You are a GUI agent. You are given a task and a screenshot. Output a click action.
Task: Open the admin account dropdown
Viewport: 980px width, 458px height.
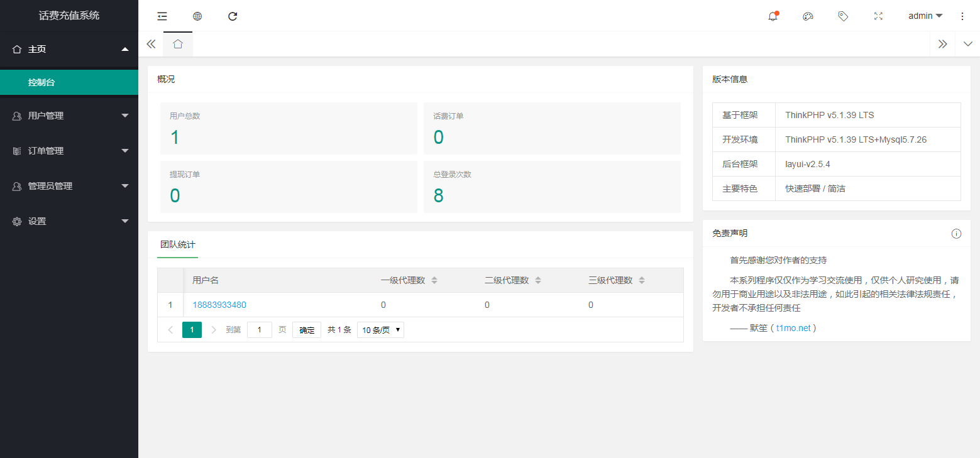[925, 16]
